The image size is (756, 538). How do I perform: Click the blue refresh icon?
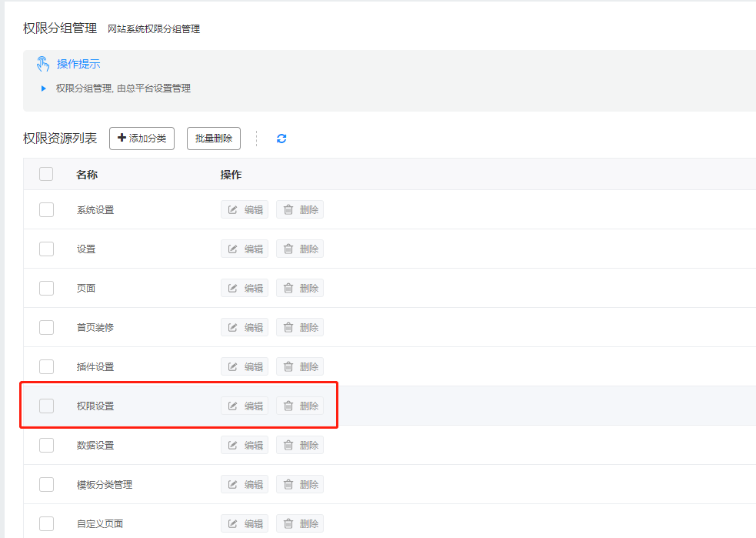click(281, 139)
